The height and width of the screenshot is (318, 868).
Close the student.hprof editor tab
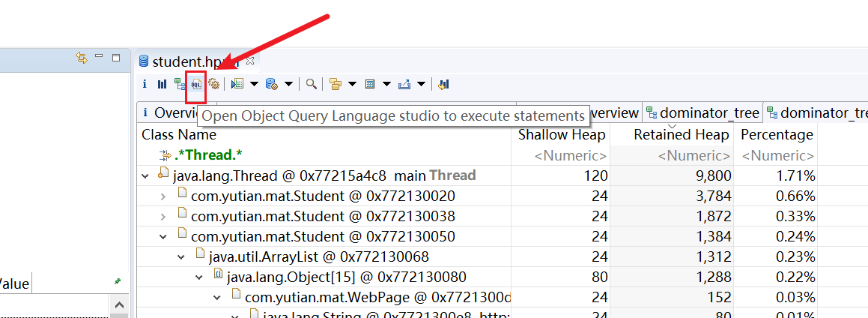click(251, 61)
